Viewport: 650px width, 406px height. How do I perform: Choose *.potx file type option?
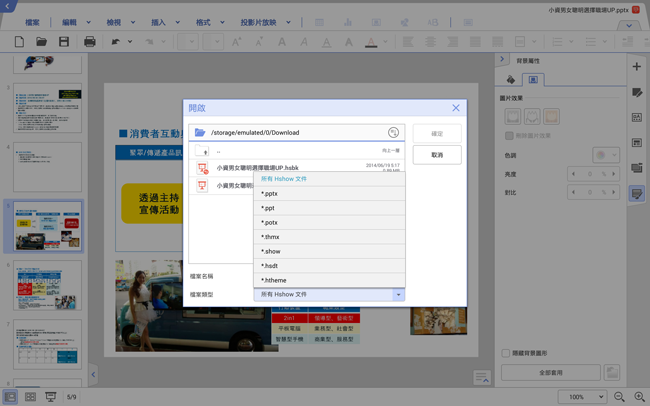329,223
